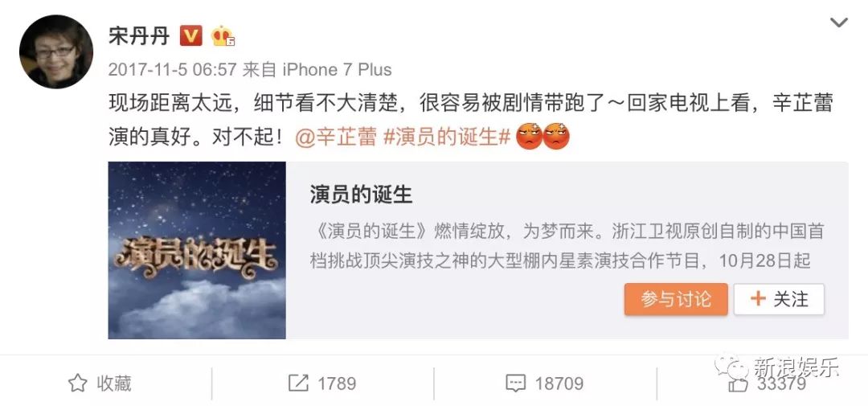Click the second angry face emoji

[x=556, y=137]
